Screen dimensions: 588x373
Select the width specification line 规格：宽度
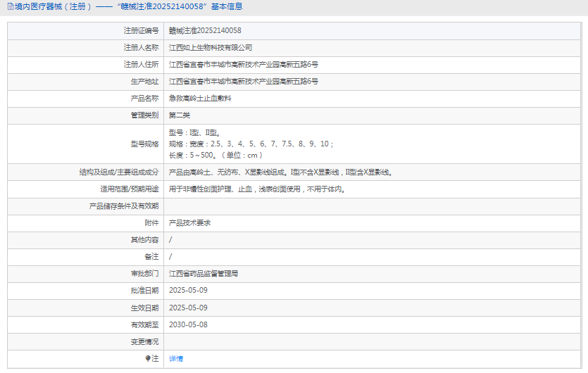(251, 144)
